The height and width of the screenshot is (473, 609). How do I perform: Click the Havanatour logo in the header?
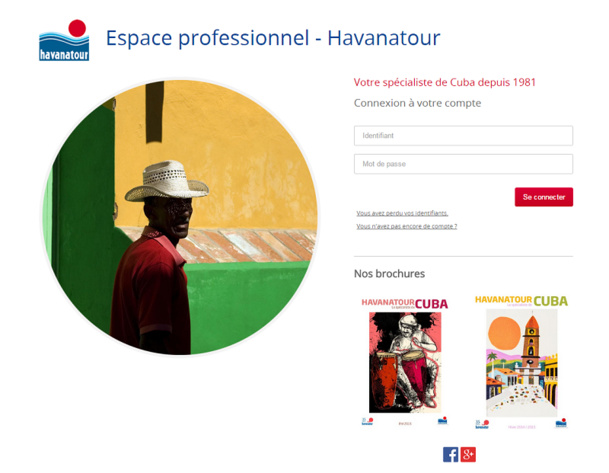[64, 40]
